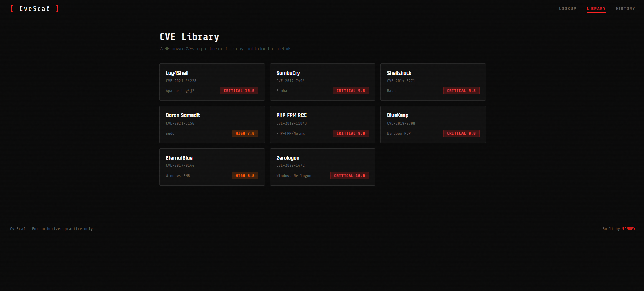The height and width of the screenshot is (291, 644).
Task: Click the CveScaf logo in header
Action: pyautogui.click(x=35, y=9)
